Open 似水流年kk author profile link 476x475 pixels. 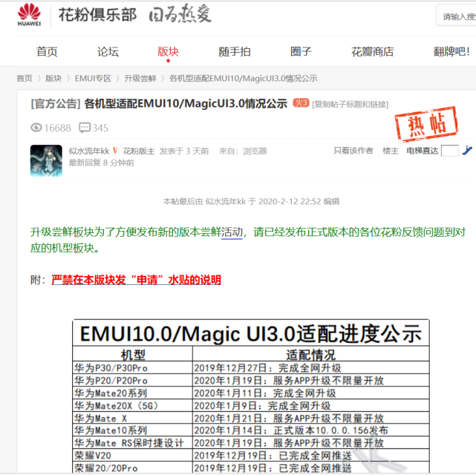pos(89,151)
